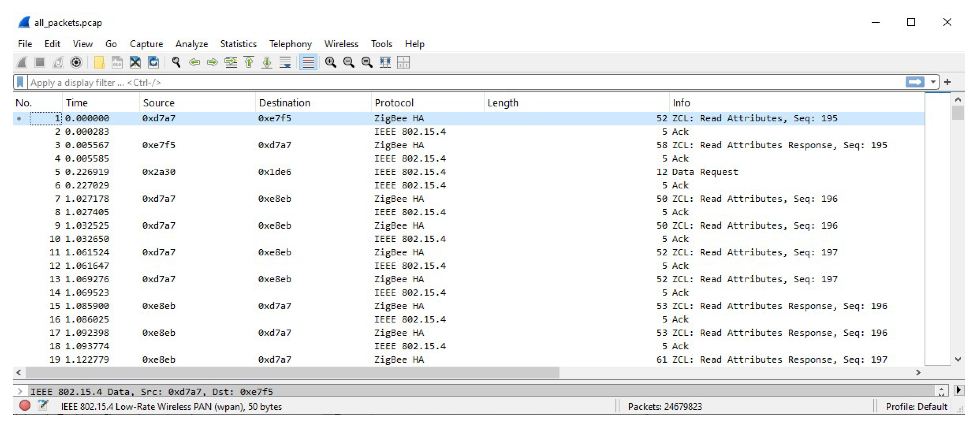Select packet 5 Data Request row
This screenshot has width=980, height=426.
point(469,172)
